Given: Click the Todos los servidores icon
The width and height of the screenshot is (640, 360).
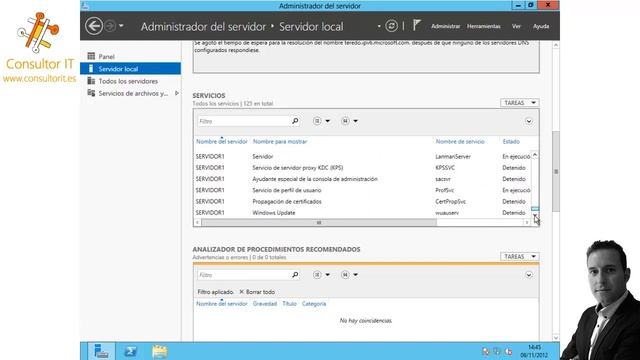Looking at the screenshot, I should [91, 81].
